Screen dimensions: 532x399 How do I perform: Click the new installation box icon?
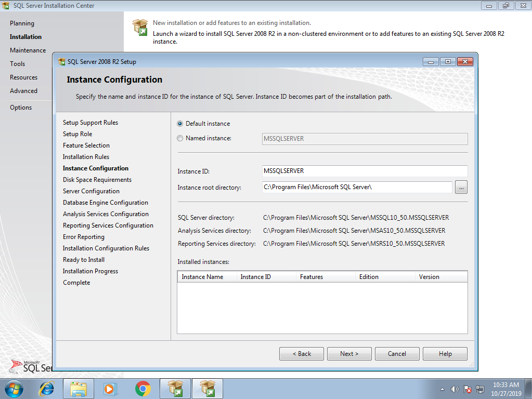(140, 27)
